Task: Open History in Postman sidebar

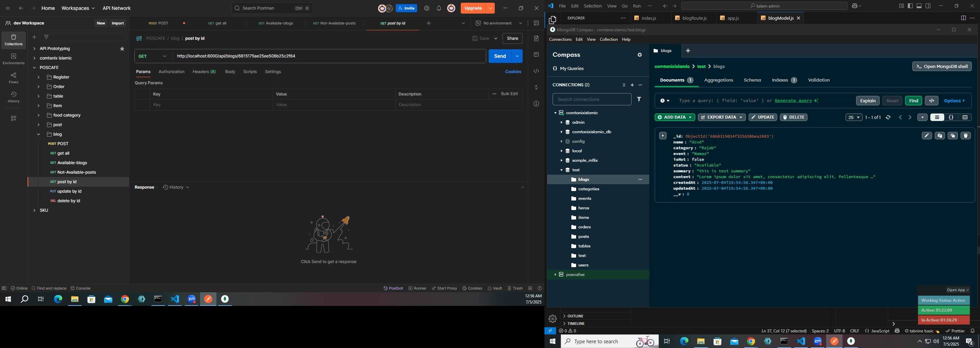Action: 14,97
